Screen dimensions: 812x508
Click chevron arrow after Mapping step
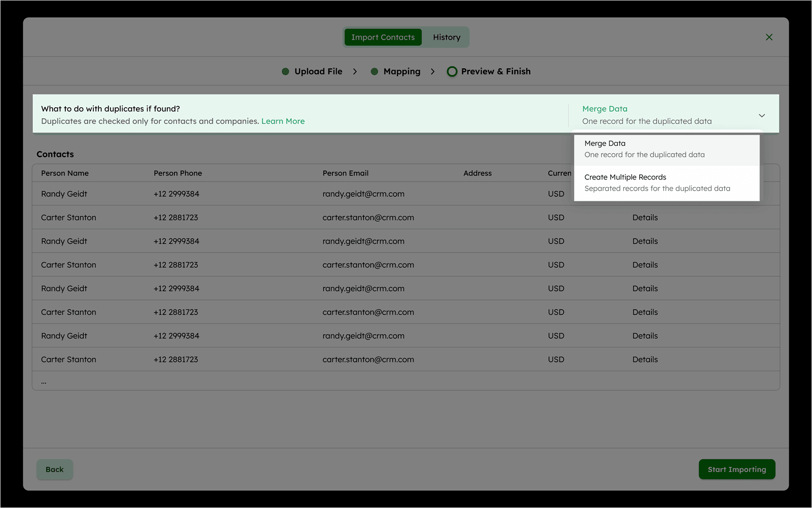click(432, 71)
